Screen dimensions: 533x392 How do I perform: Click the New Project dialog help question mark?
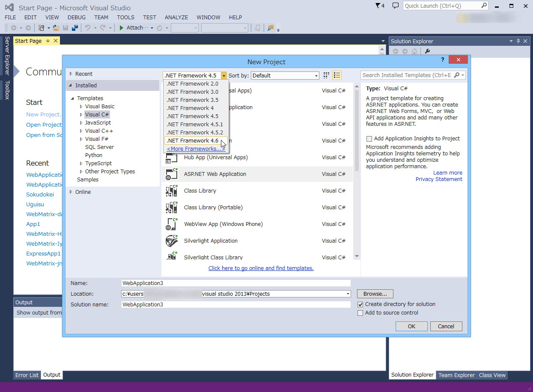point(443,59)
